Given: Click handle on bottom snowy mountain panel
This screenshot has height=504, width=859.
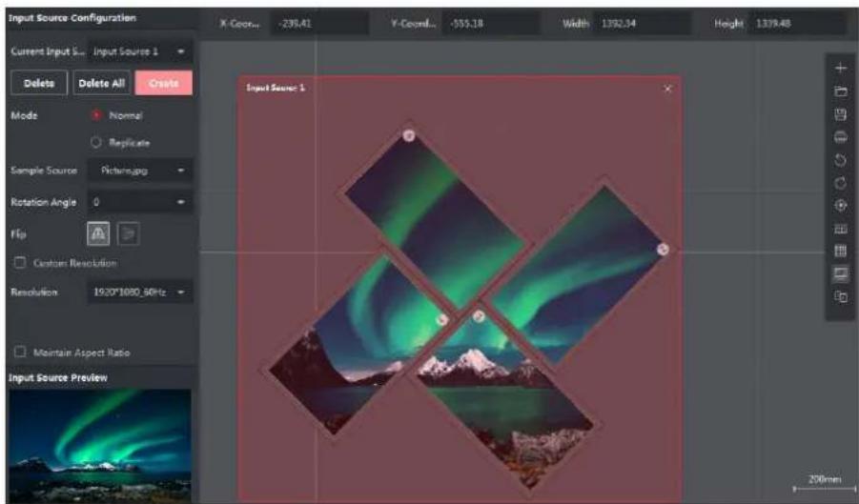Looking at the screenshot, I should pyautogui.click(x=479, y=316).
